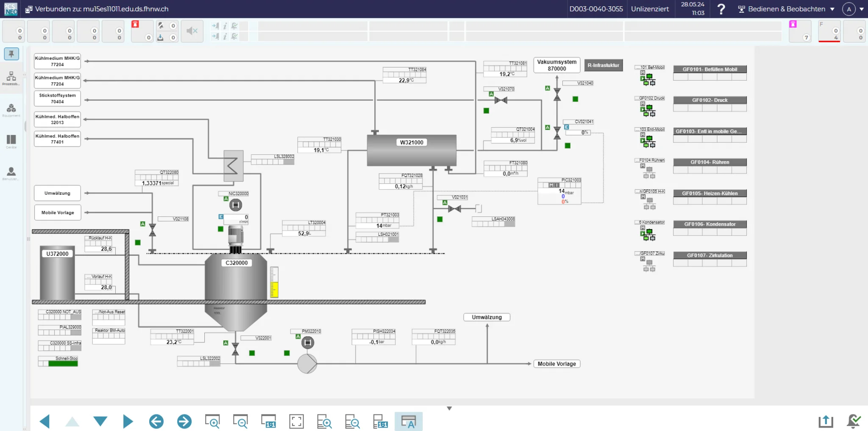Click the 101 Bef-Mobil sequence status icon
The width and height of the screenshot is (868, 431).
pos(648,79)
